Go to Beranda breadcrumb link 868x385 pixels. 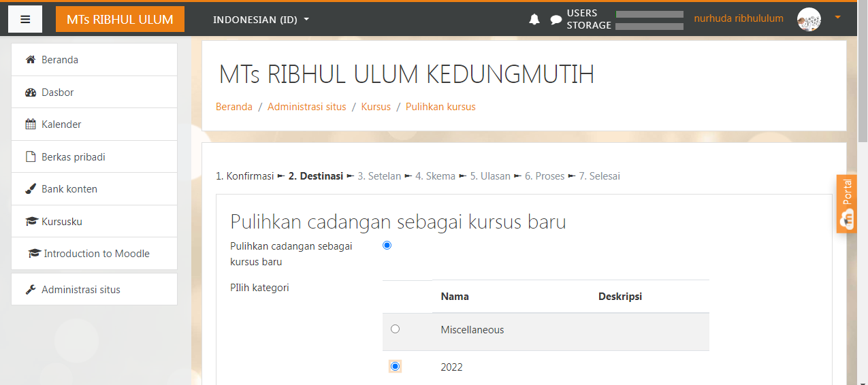pos(234,107)
